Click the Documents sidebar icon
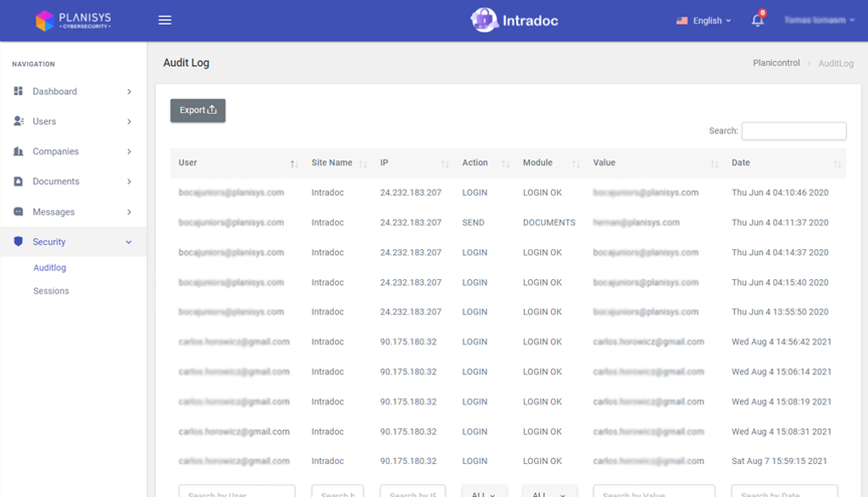Screen dimensions: 868x497 tap(19, 181)
